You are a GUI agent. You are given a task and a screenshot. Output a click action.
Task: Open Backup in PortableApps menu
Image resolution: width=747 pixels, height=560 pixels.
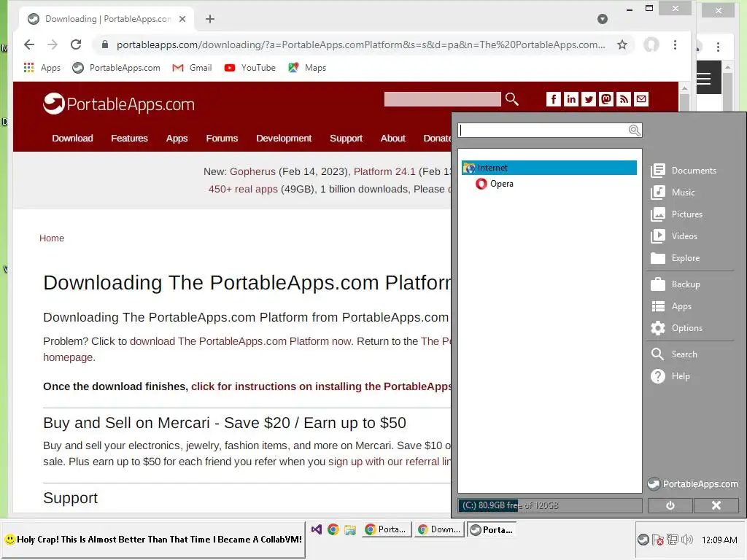tap(676, 284)
